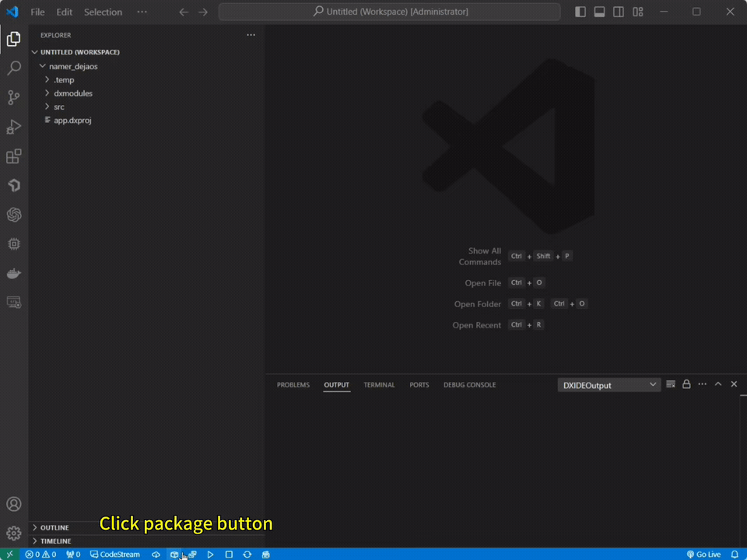Toggle output auto-scroll lock
This screenshot has height=560, width=747.
pyautogui.click(x=686, y=384)
